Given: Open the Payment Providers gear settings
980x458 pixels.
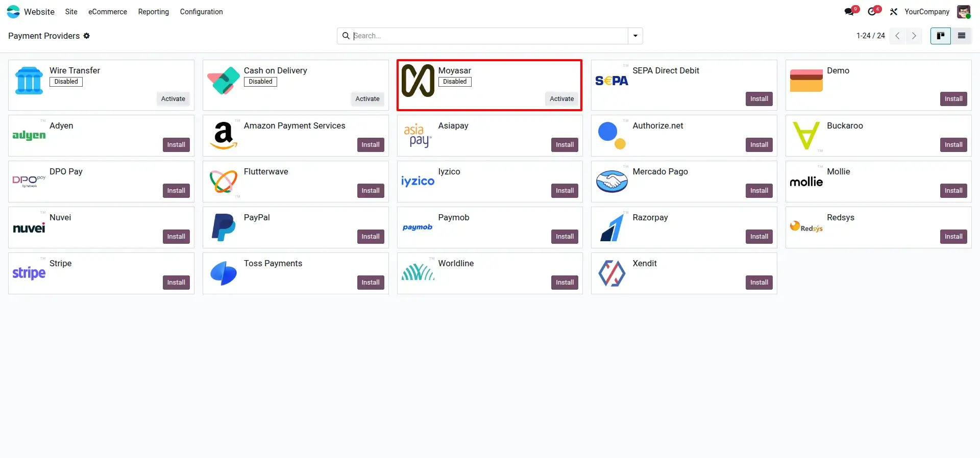Looking at the screenshot, I should click(x=87, y=36).
